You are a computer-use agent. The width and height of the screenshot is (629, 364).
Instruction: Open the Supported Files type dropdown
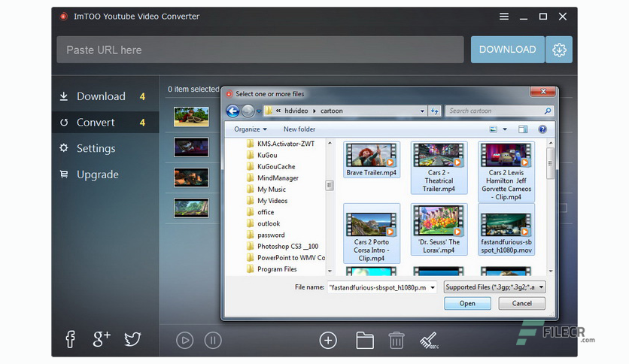point(494,287)
